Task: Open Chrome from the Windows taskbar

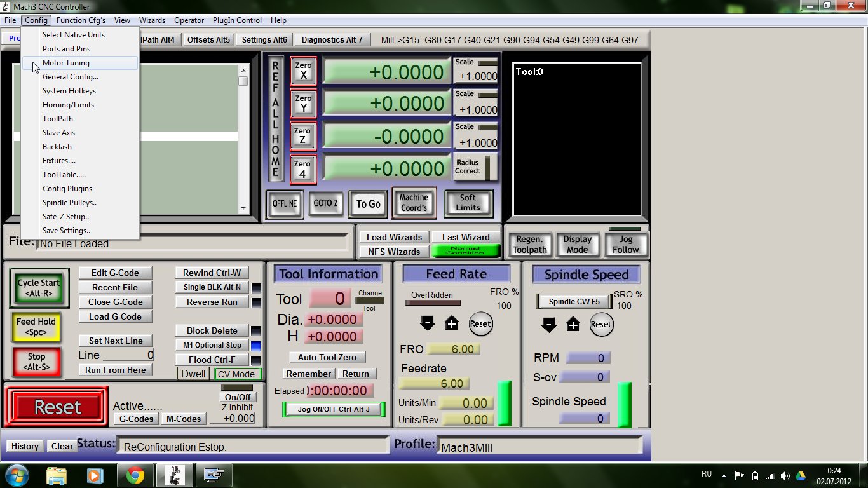Action: [x=135, y=475]
